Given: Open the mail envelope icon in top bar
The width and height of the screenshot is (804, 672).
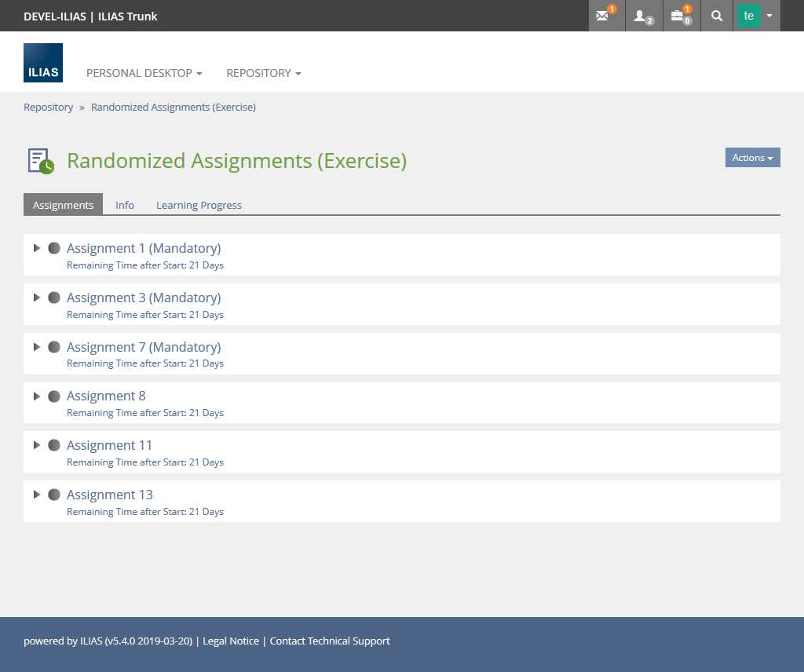Looking at the screenshot, I should [x=603, y=16].
